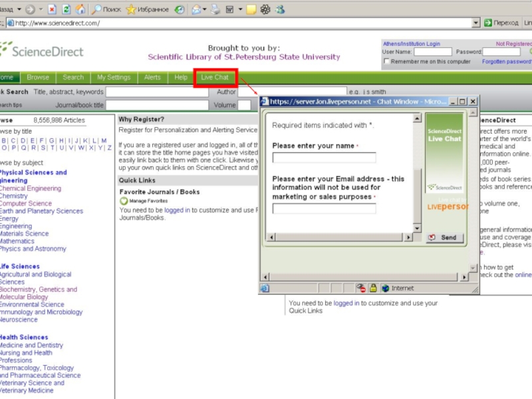This screenshot has width=532, height=399.
Task: Open the Alerts tab
Action: [152, 77]
